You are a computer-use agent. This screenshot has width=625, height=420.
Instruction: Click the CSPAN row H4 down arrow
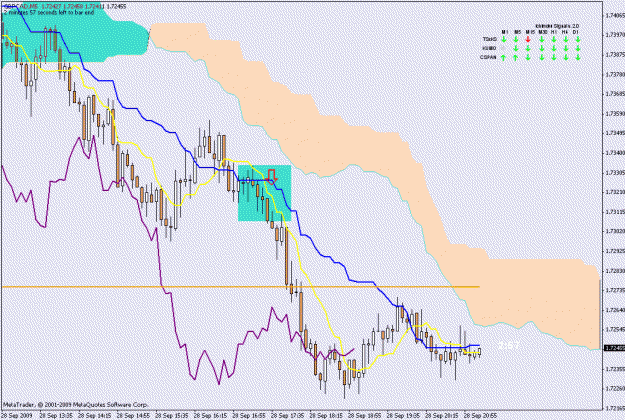pyautogui.click(x=566, y=58)
